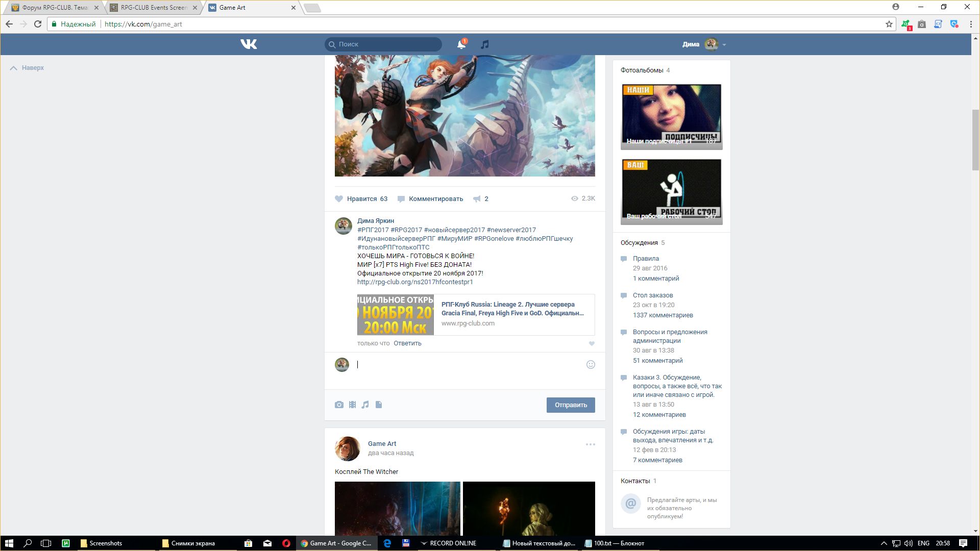
Task: Click the VK logo home icon
Action: point(249,44)
